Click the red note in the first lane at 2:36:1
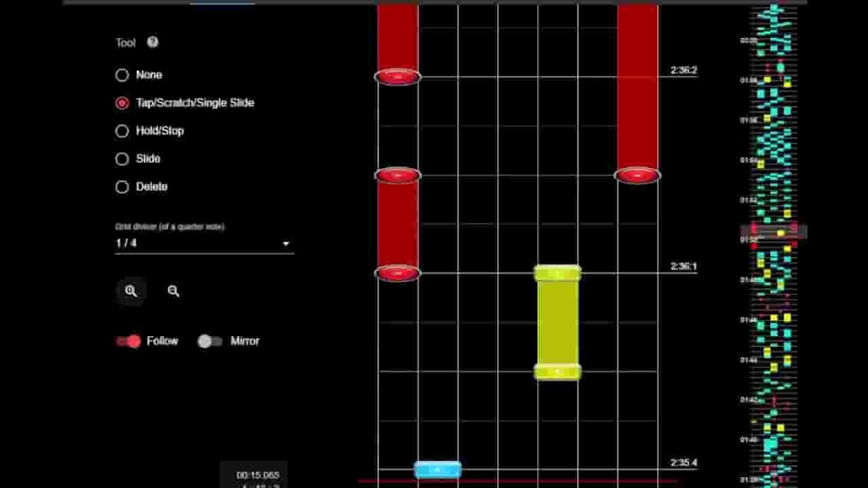This screenshot has height=488, width=868. coord(397,273)
